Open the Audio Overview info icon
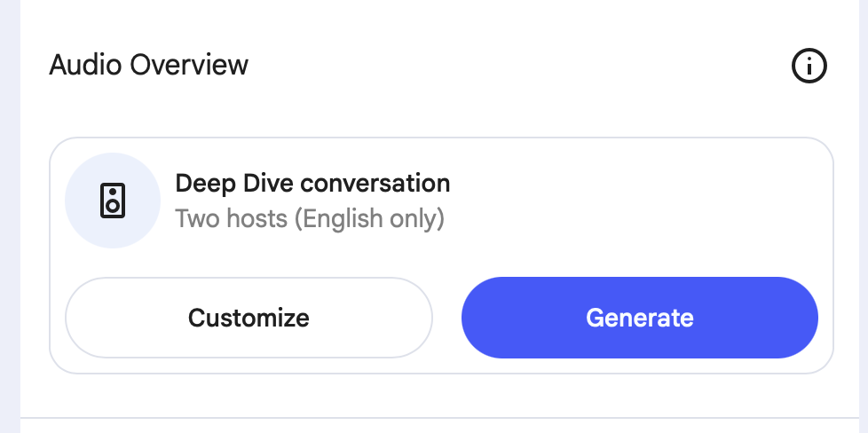 pyautogui.click(x=809, y=66)
